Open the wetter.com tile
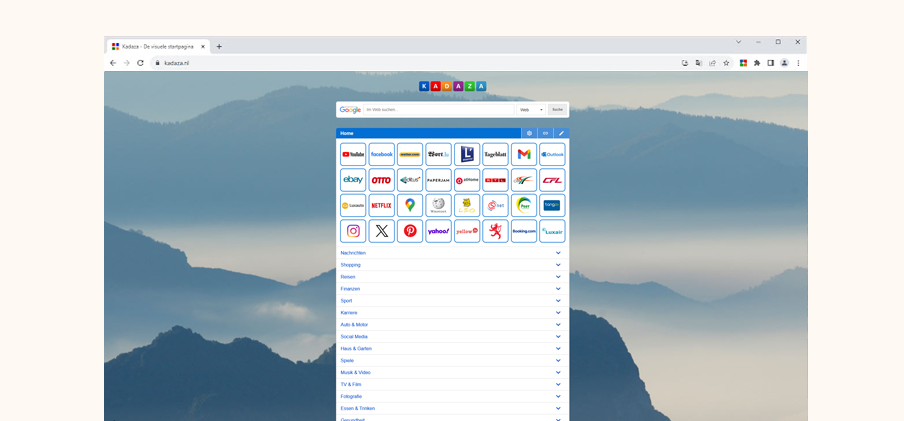The width and height of the screenshot is (904, 421). pos(410,155)
